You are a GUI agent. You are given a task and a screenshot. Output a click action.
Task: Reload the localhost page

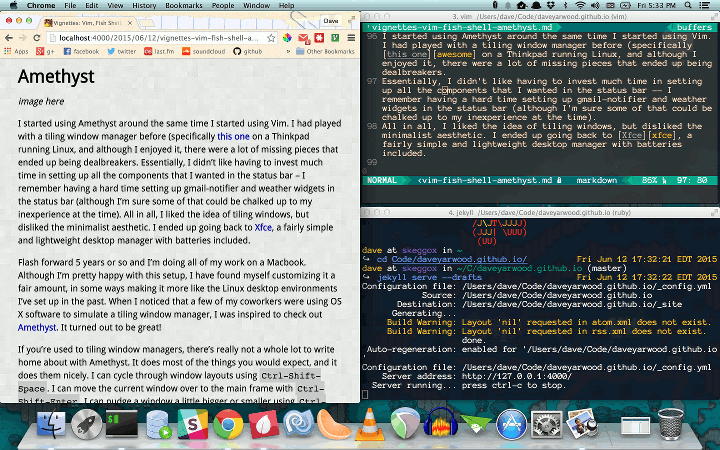point(37,38)
